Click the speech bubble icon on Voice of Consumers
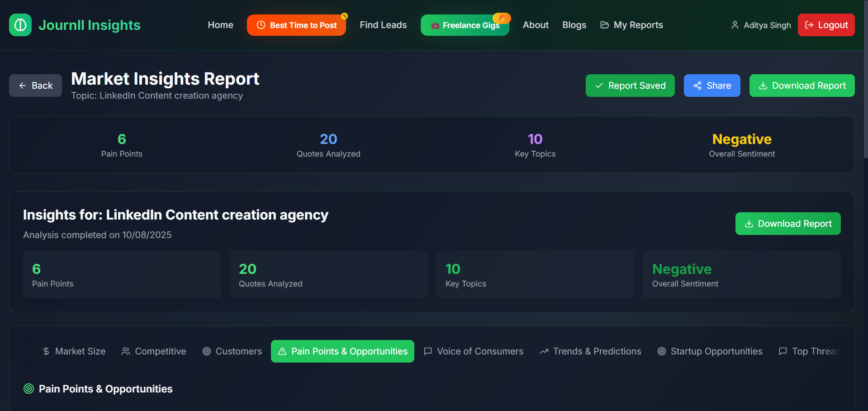 [428, 351]
